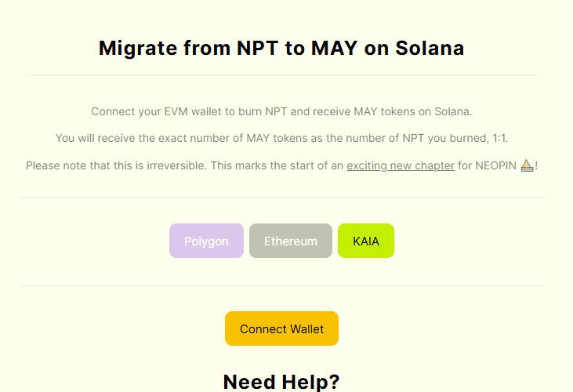
Task: Open the 'exciting new chapter' link
Action: click(401, 165)
